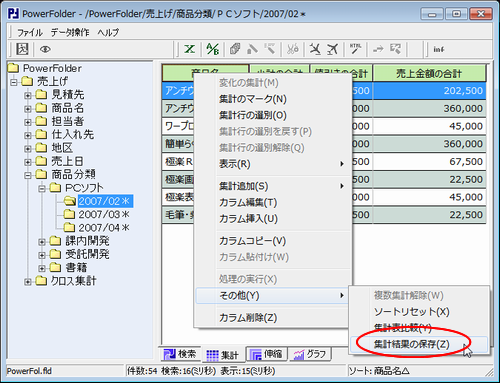Choose ソートリセット(X) in submenu
This screenshot has width=500, height=383.
point(419,312)
